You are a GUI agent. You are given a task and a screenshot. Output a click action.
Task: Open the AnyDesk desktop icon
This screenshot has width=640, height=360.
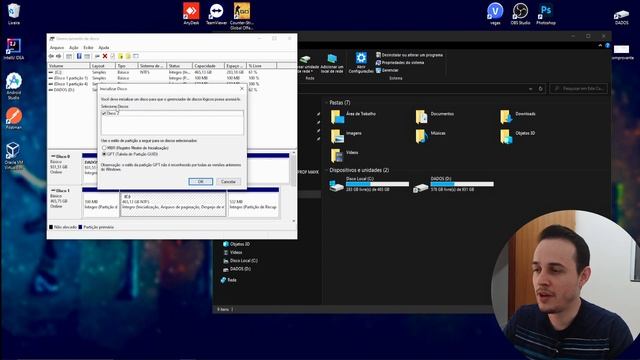point(191,14)
